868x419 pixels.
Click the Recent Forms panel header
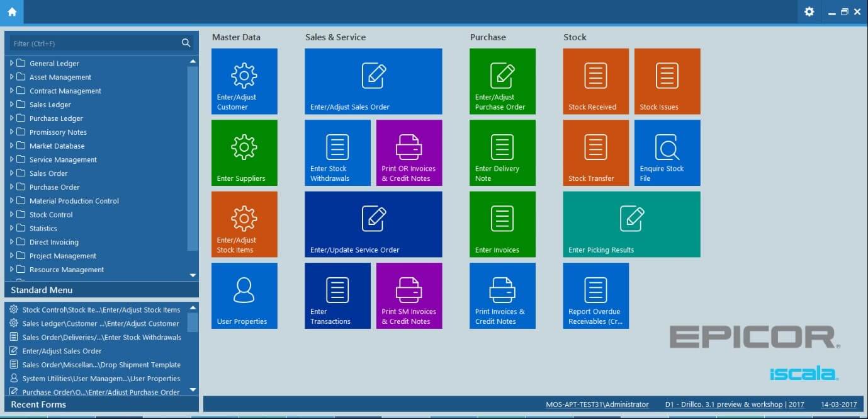[x=101, y=405]
